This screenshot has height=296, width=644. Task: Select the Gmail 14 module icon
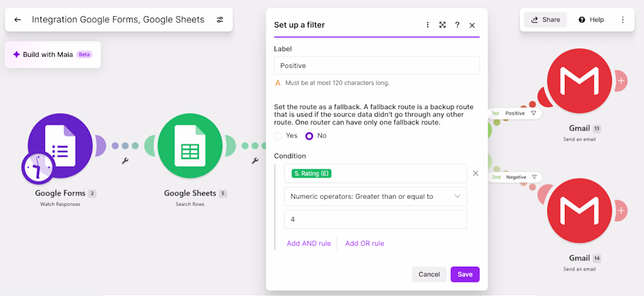580,211
